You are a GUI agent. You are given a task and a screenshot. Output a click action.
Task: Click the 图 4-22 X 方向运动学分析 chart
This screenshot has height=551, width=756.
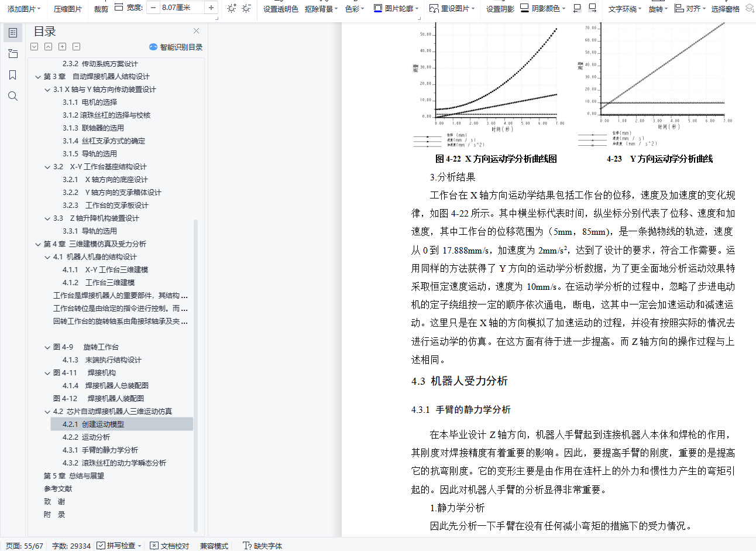pos(487,86)
